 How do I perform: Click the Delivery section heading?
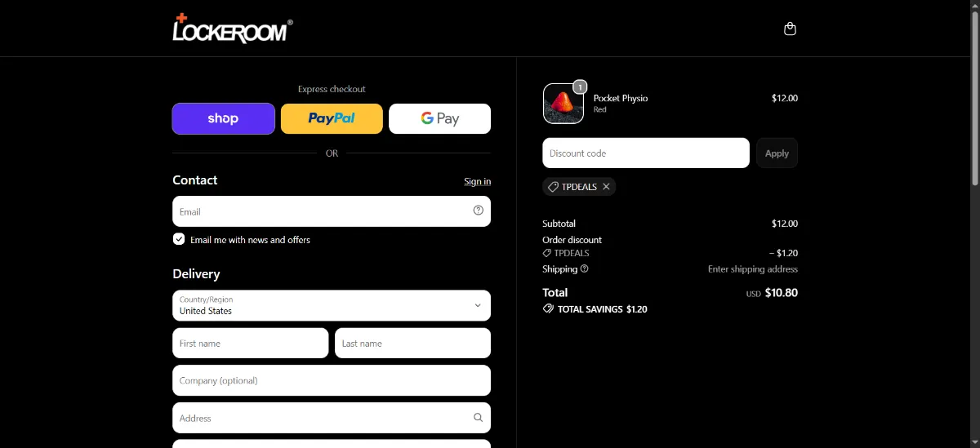[196, 274]
